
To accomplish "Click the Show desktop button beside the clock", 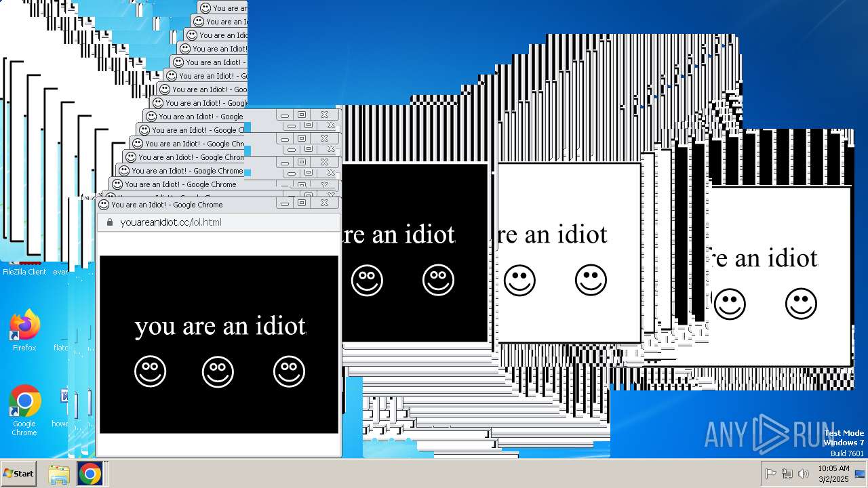I will [x=860, y=474].
